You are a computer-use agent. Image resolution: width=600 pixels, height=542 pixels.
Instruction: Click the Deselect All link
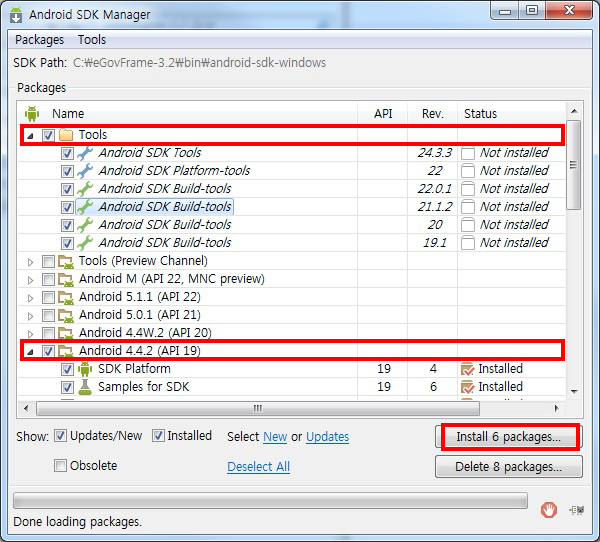[x=258, y=467]
